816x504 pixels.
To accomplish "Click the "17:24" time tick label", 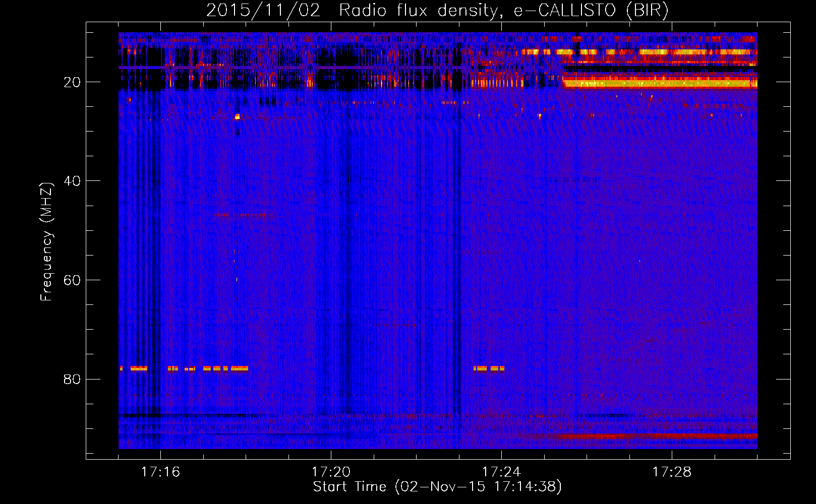I will click(x=501, y=472).
